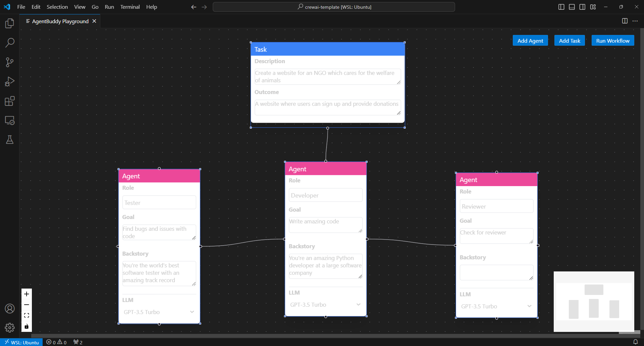
Task: Edit the Tester role input field
Action: pyautogui.click(x=159, y=203)
